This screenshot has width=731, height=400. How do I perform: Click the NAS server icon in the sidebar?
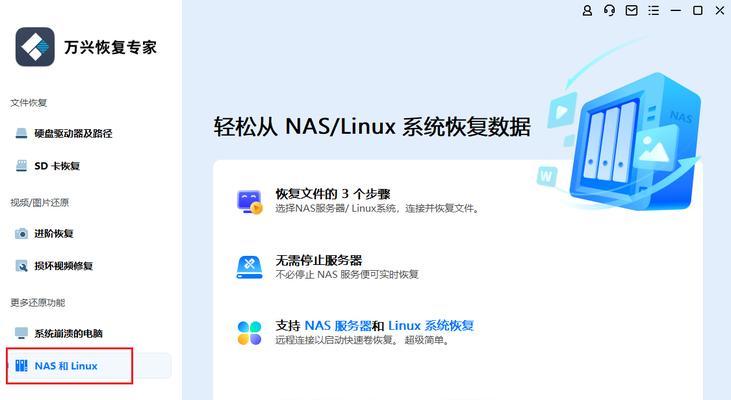(21, 366)
